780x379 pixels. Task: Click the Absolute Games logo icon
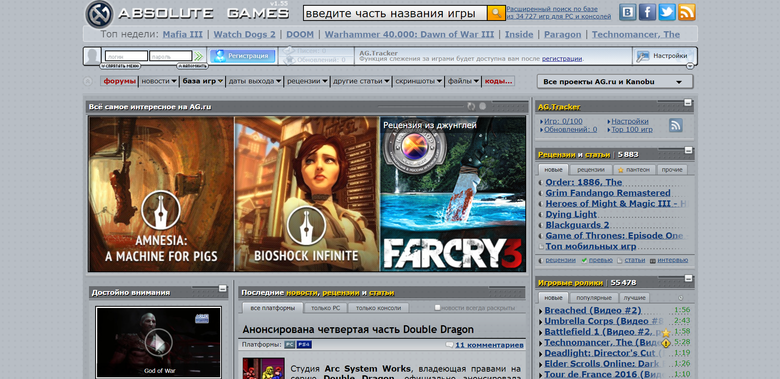pyautogui.click(x=99, y=14)
